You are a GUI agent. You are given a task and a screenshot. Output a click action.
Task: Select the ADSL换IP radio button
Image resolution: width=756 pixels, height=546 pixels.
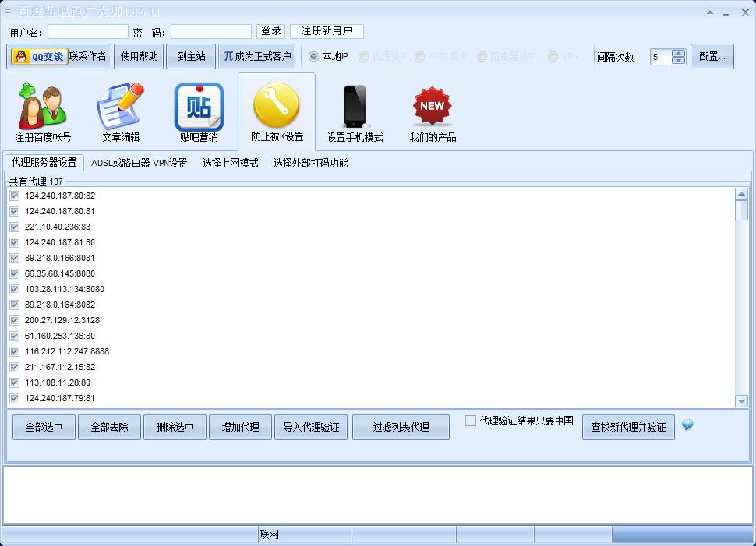[420, 56]
